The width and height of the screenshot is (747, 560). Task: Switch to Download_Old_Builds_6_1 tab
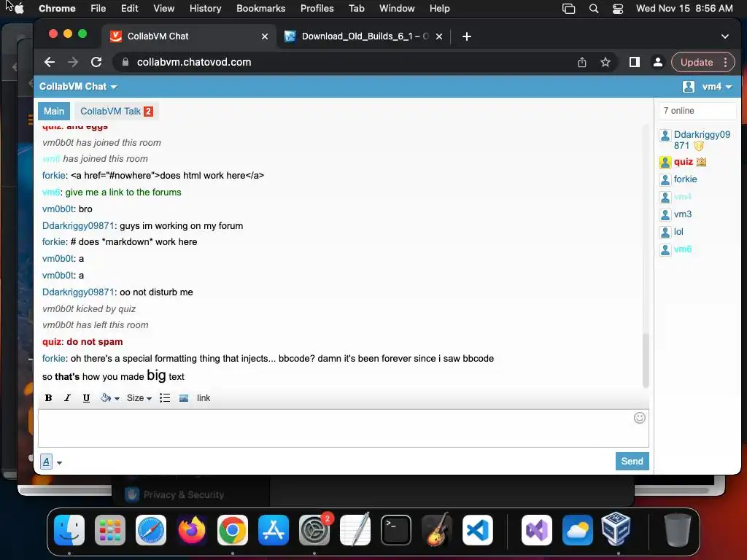point(364,36)
